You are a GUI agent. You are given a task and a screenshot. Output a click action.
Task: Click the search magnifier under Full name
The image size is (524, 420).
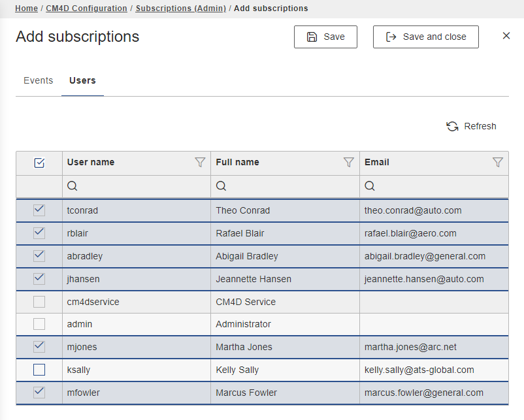pos(221,186)
